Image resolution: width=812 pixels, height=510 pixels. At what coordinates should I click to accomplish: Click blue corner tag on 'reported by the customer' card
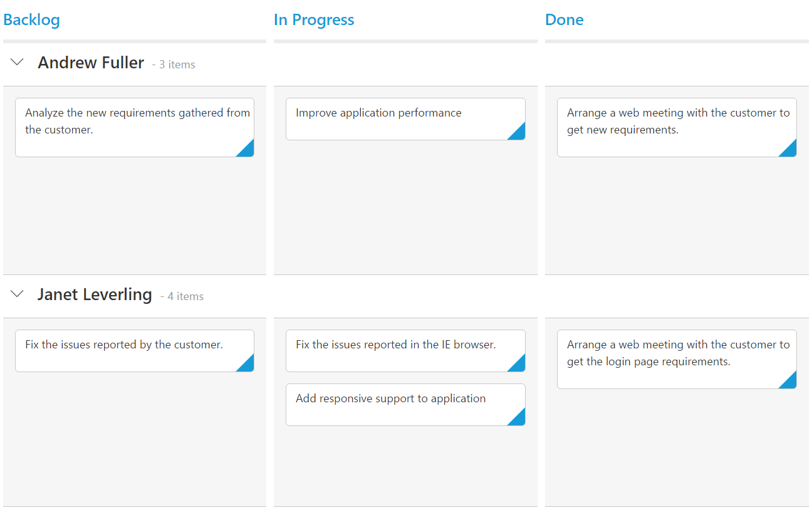[x=247, y=365]
